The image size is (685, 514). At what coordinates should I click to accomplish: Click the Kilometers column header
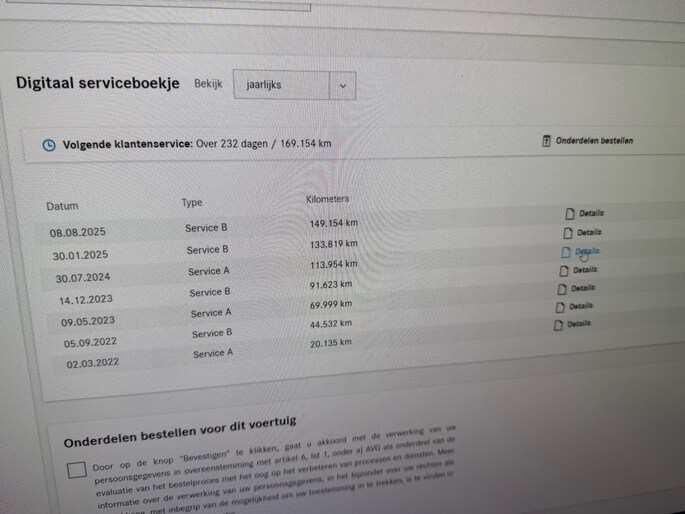(x=327, y=200)
